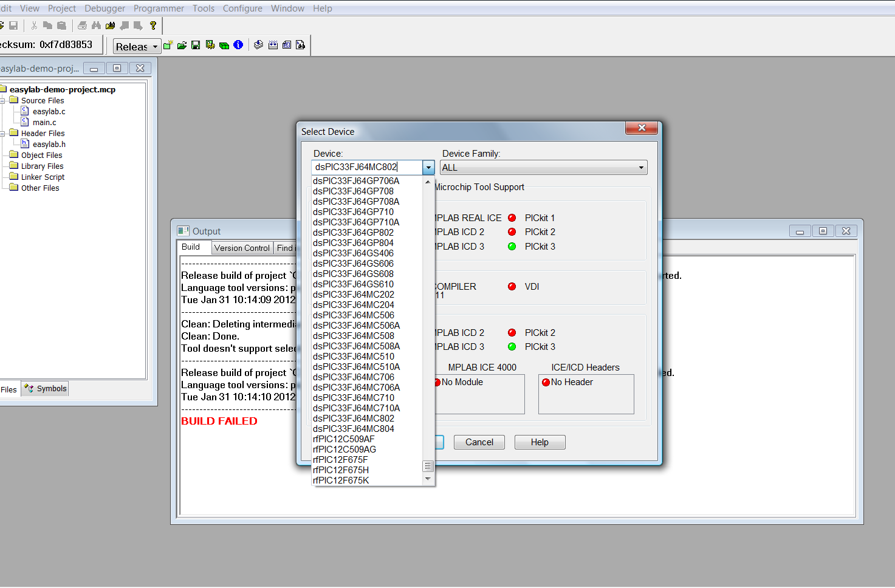
Task: Click the Save Workspace green disk icon
Action: coord(196,45)
